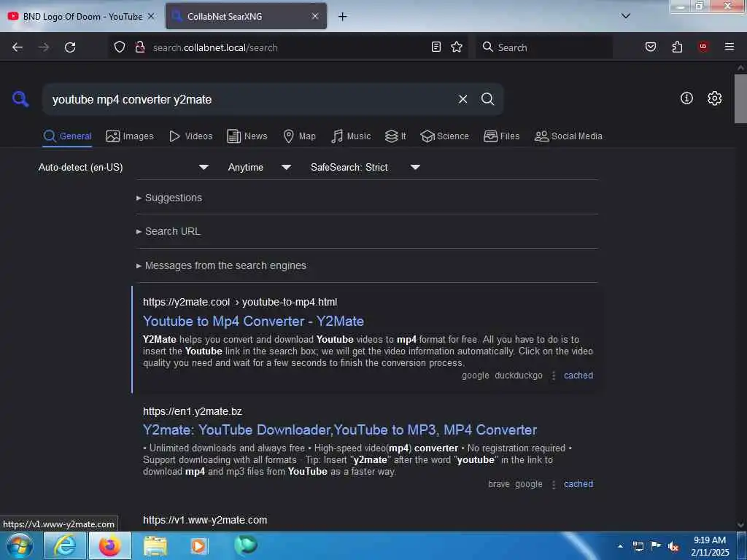747x560 pixels.
Task: Submit search with magnifier button
Action: coord(487,99)
